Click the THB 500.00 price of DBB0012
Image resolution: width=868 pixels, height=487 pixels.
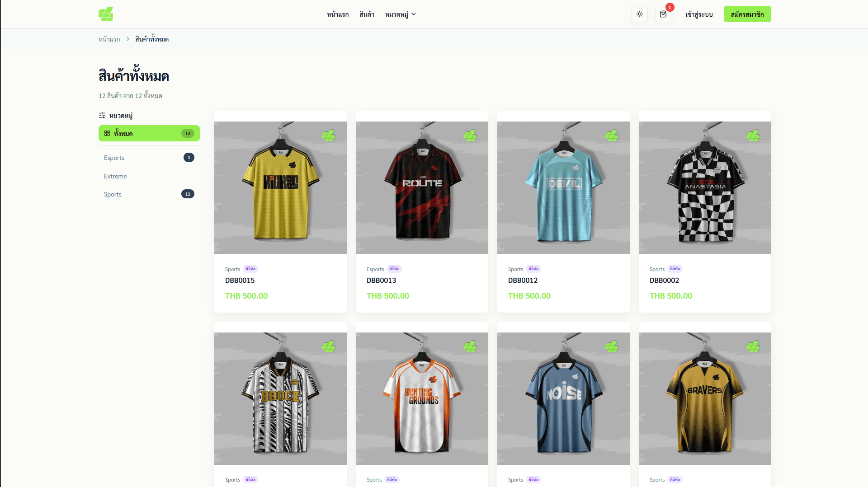tap(529, 296)
